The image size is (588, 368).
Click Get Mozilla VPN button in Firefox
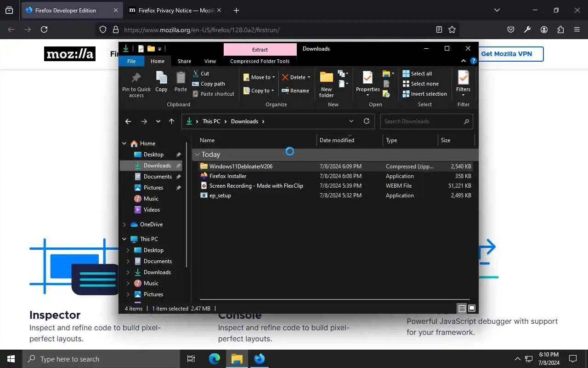click(x=506, y=54)
